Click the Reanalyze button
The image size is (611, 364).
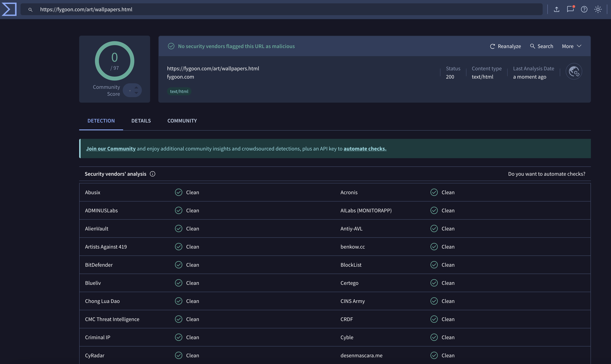(x=505, y=46)
